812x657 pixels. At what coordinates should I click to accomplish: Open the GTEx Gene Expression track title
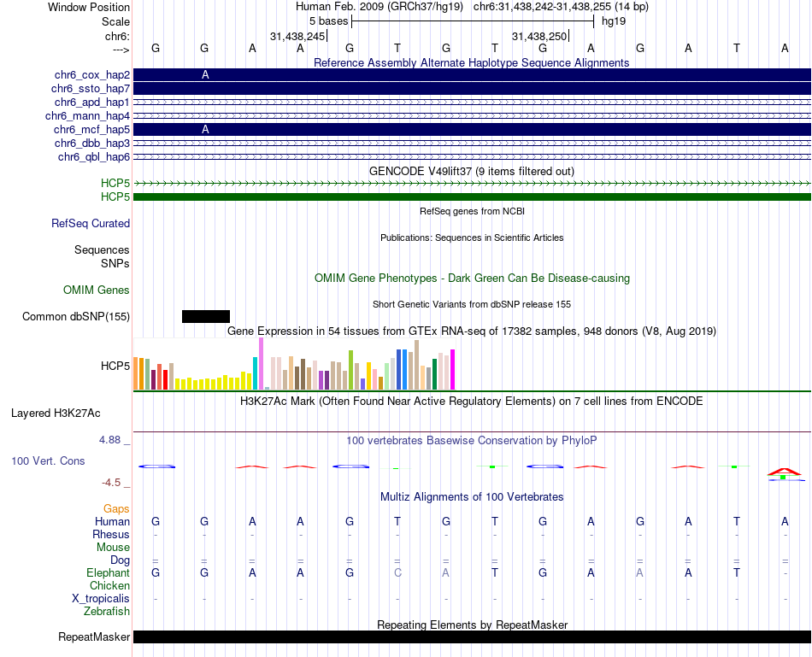tap(472, 331)
